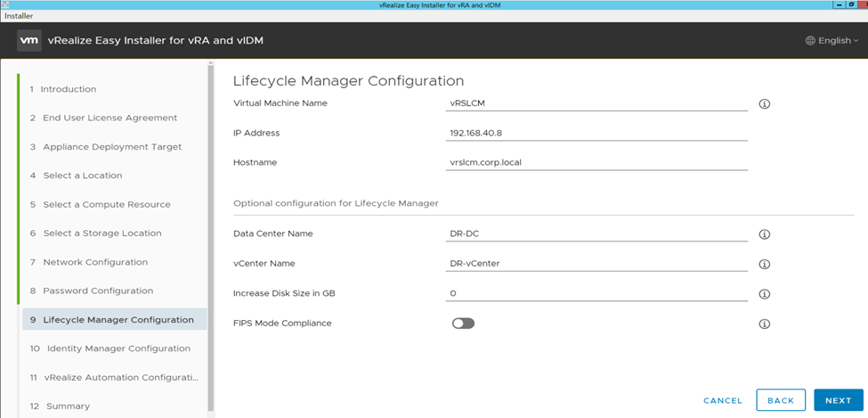
Task: Open the Installer menu
Action: (19, 16)
